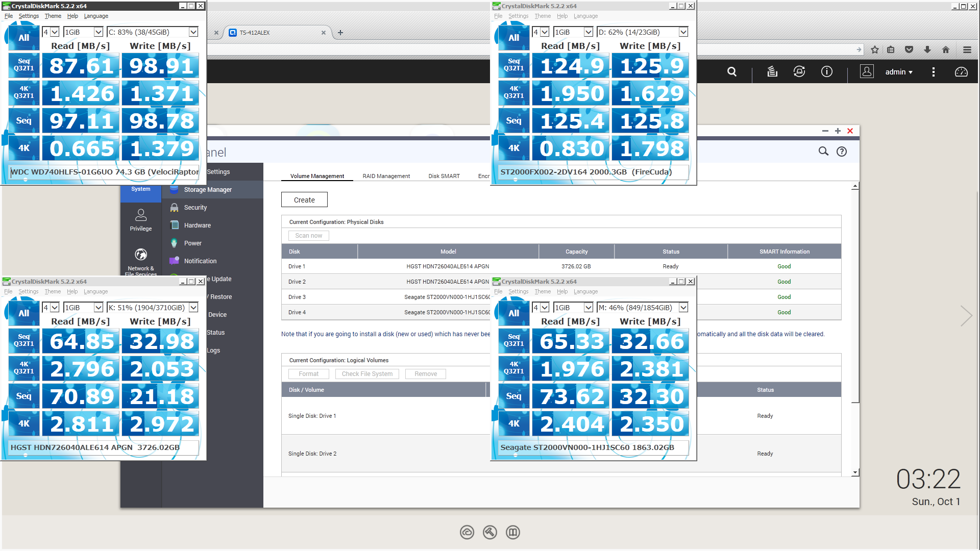Click Hardware icon in settings list
The image size is (980, 551).
pos(174,226)
